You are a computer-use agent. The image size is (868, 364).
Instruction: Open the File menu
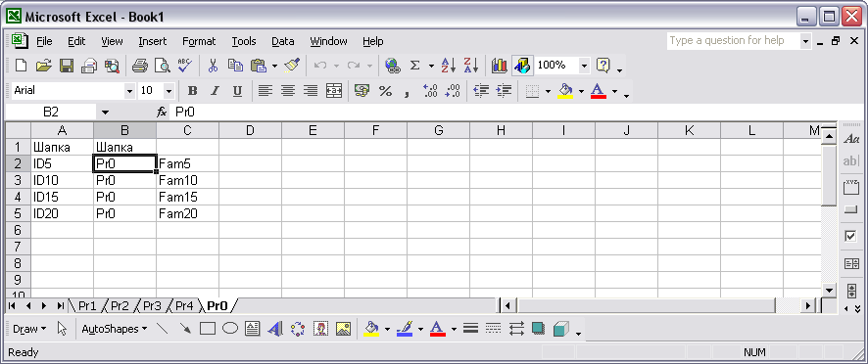point(44,41)
